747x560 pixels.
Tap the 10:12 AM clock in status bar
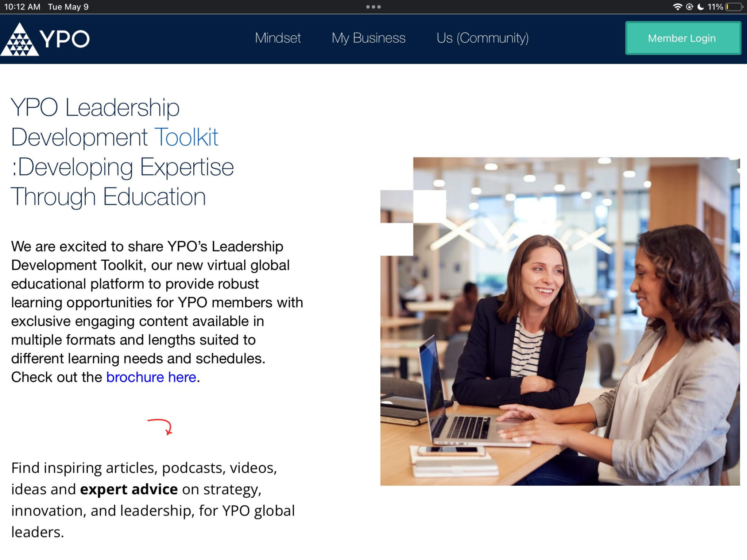tap(22, 7)
